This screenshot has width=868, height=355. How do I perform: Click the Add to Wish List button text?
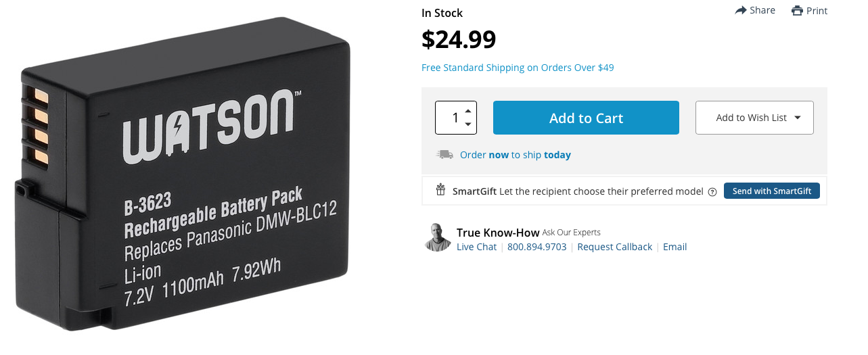coord(751,118)
